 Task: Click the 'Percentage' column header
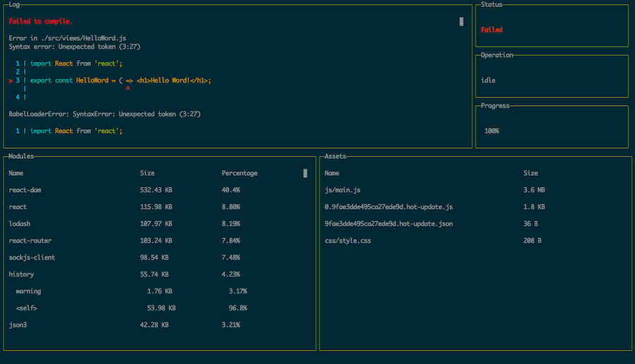coord(239,174)
